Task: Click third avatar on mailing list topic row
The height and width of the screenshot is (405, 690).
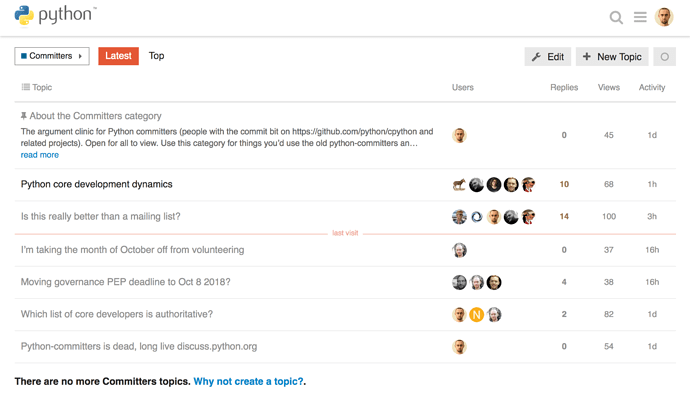Action: tap(494, 217)
